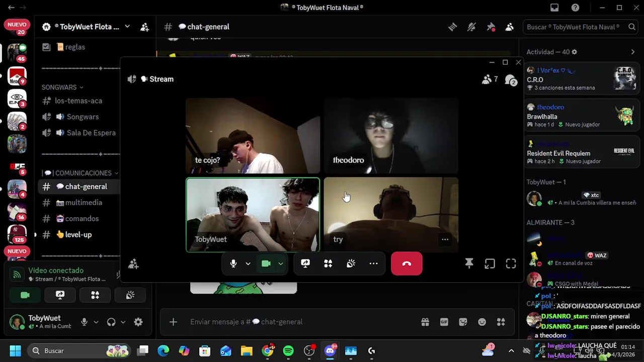
Task: Collapse the SONGWARS category
Action: point(62,87)
